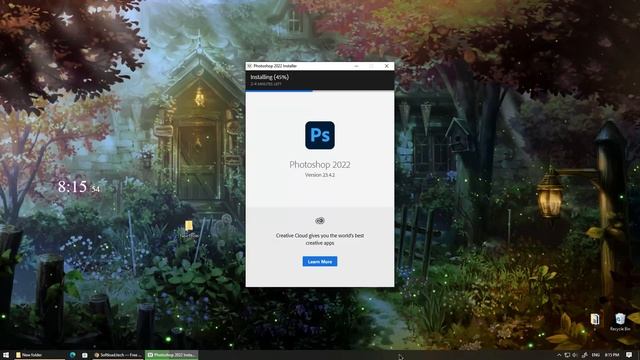Click the Photoshop 2022 Installer title text
The width and height of the screenshot is (640, 360).
(275, 66)
